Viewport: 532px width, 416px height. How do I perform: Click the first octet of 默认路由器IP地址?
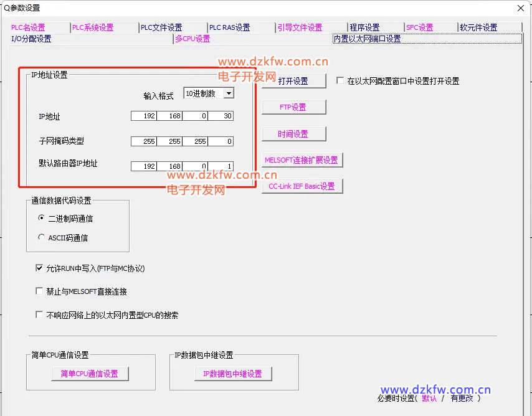(144, 166)
